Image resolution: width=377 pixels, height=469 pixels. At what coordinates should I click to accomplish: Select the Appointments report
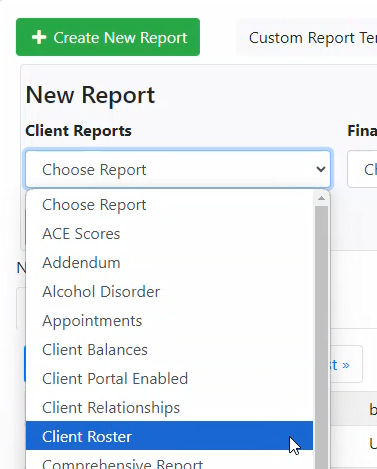pos(169,321)
